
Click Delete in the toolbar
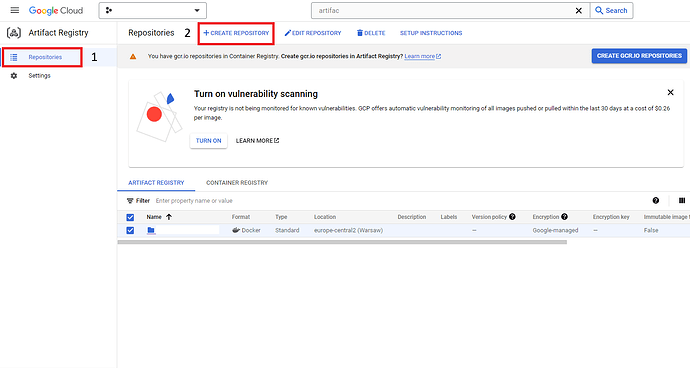tap(371, 33)
